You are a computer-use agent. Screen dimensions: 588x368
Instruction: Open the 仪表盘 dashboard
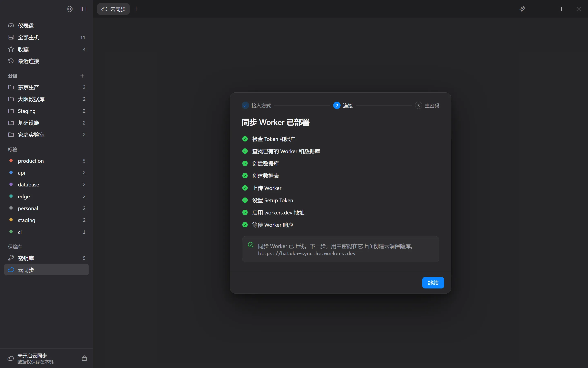(46, 25)
